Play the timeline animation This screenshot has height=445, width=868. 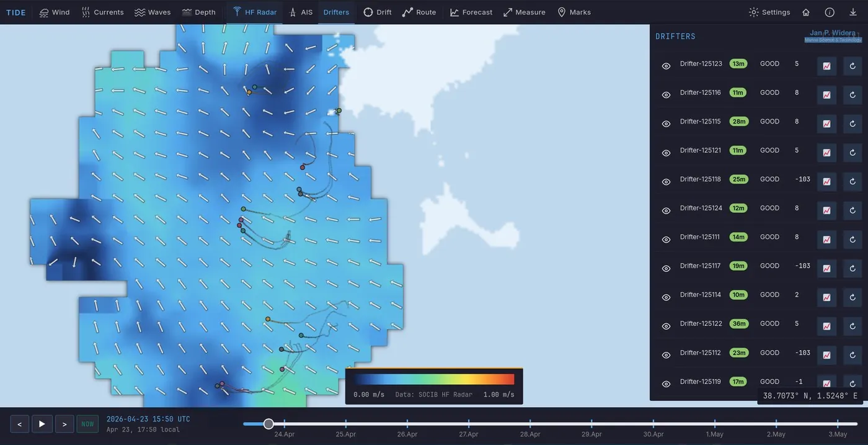(42, 424)
